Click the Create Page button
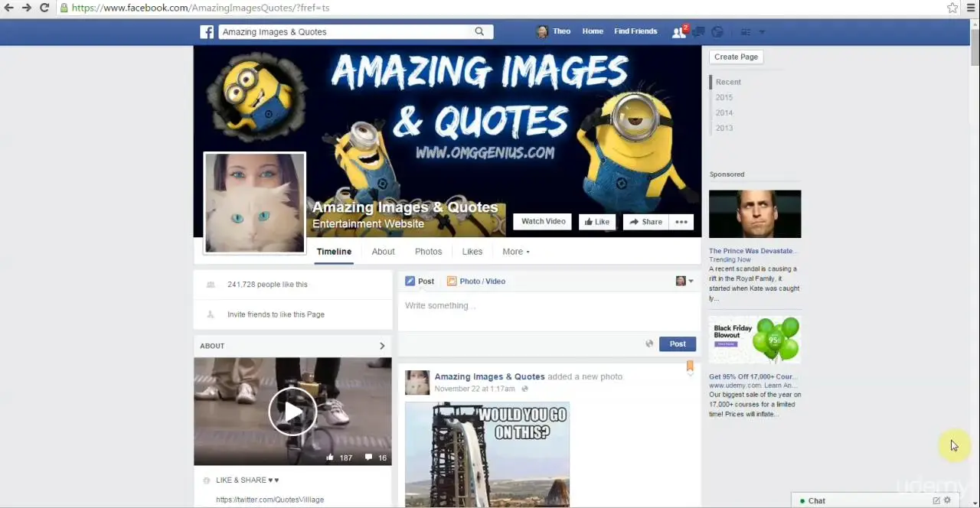 click(736, 57)
